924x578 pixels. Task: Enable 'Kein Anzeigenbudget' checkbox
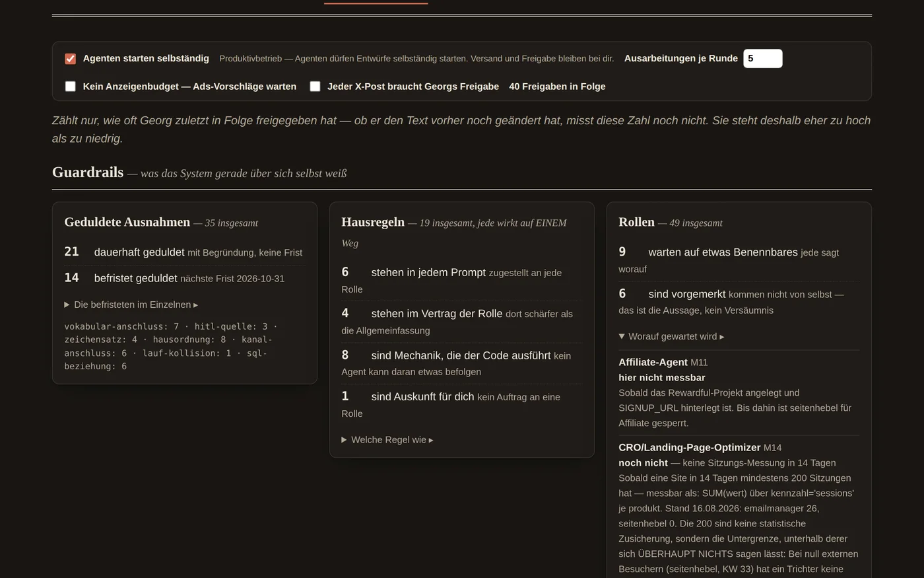(x=70, y=87)
